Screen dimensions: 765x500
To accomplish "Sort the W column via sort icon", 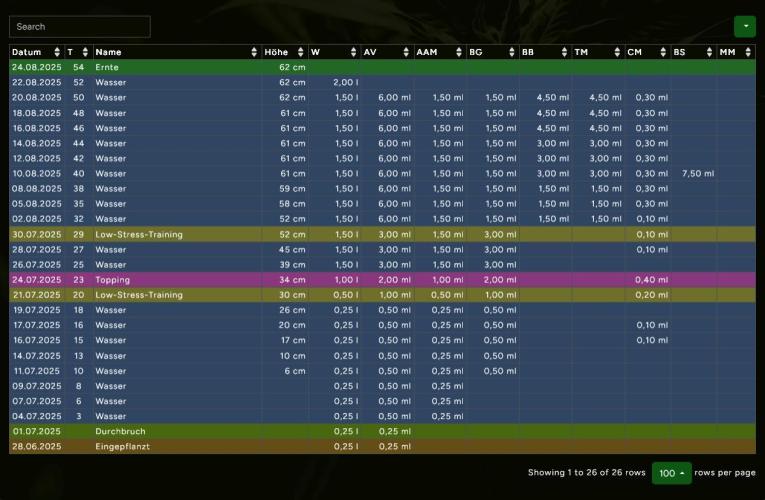I will pyautogui.click(x=354, y=52).
